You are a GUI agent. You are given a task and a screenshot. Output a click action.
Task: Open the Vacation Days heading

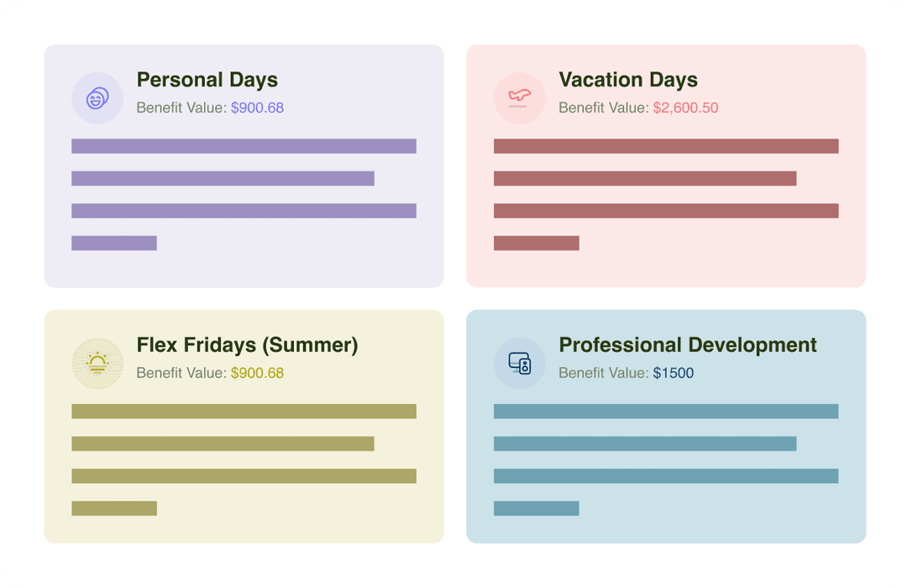pyautogui.click(x=628, y=80)
